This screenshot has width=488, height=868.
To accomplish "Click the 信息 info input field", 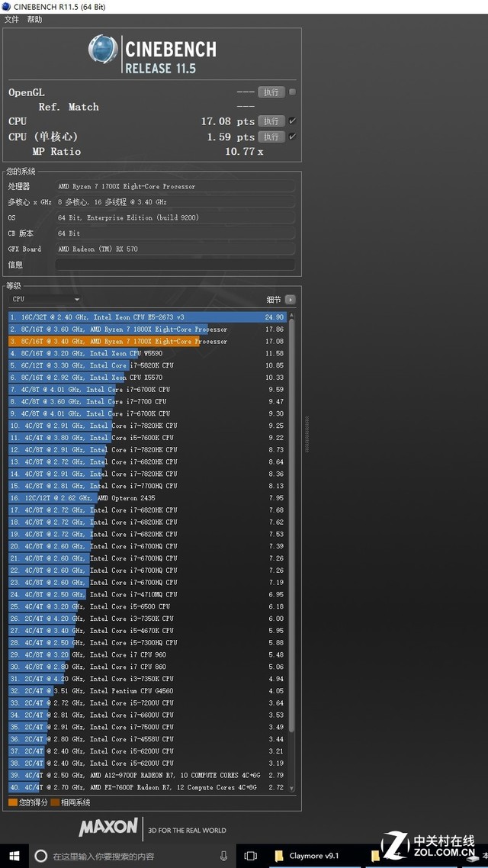I will tap(175, 265).
